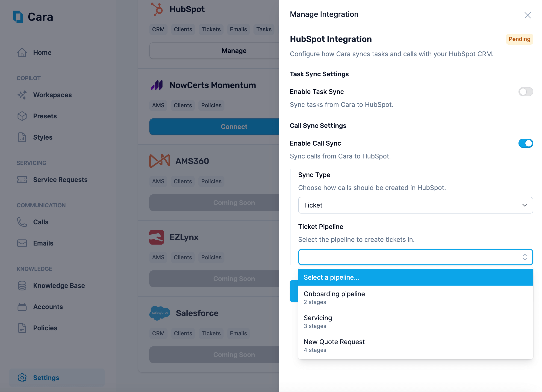Click Salesforce Tickets tag

click(x=211, y=333)
